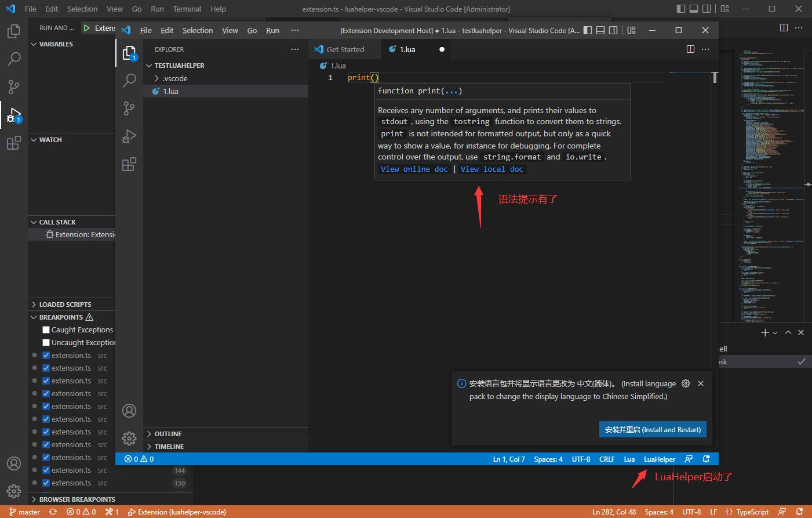
Task: Toggle bottom panel in Extension Development Host title bar
Action: tap(600, 30)
